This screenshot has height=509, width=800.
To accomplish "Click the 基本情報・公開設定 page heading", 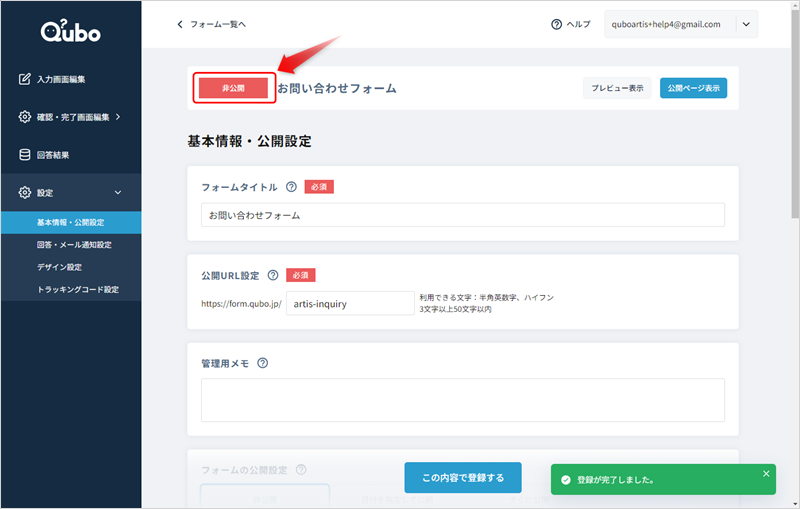I will coord(249,141).
